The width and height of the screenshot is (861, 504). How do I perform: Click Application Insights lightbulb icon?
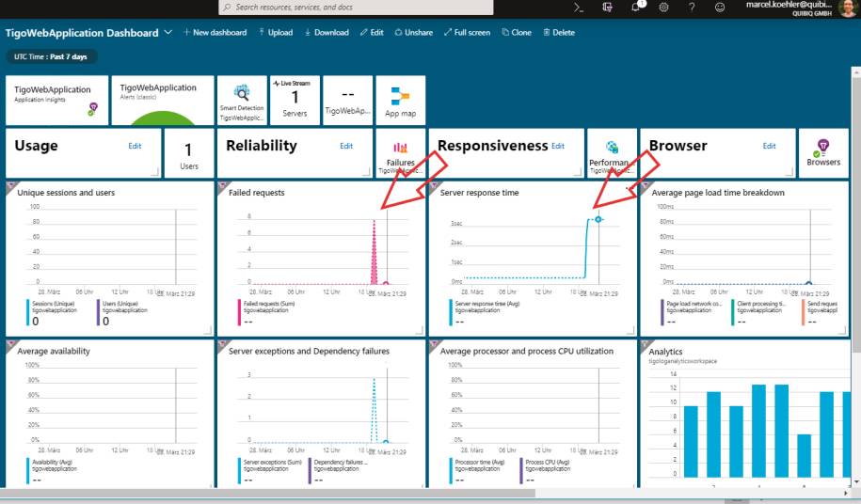(x=93, y=108)
